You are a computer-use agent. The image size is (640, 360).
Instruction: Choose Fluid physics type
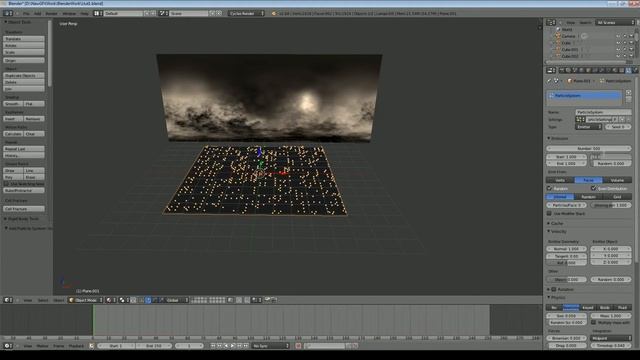pyautogui.click(x=622, y=307)
